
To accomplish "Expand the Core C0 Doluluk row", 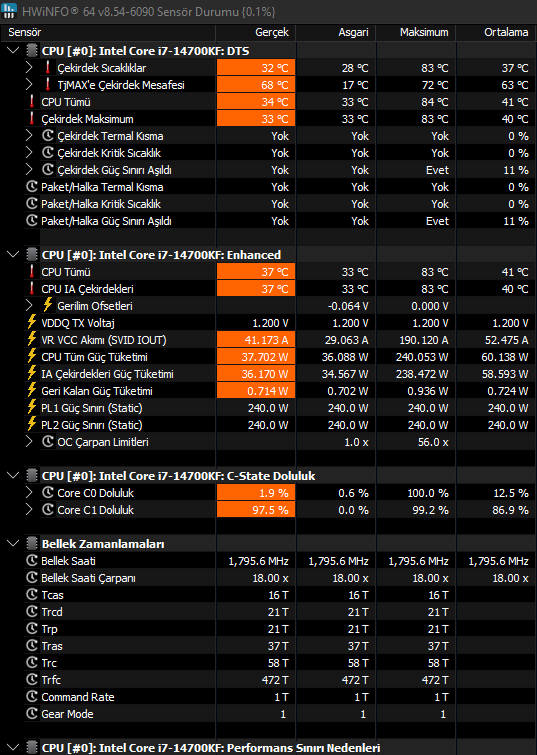I will [x=29, y=493].
